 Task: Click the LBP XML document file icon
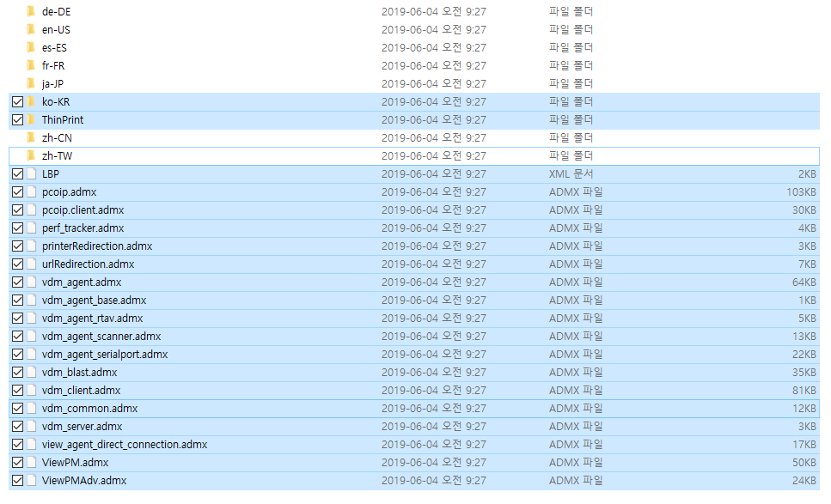click(x=32, y=173)
